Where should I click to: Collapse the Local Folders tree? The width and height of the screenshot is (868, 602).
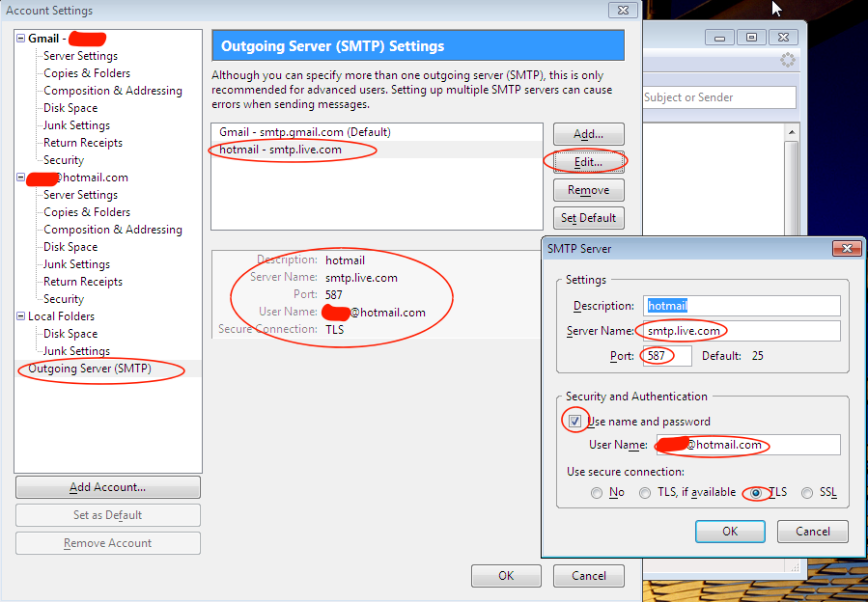pos(21,316)
